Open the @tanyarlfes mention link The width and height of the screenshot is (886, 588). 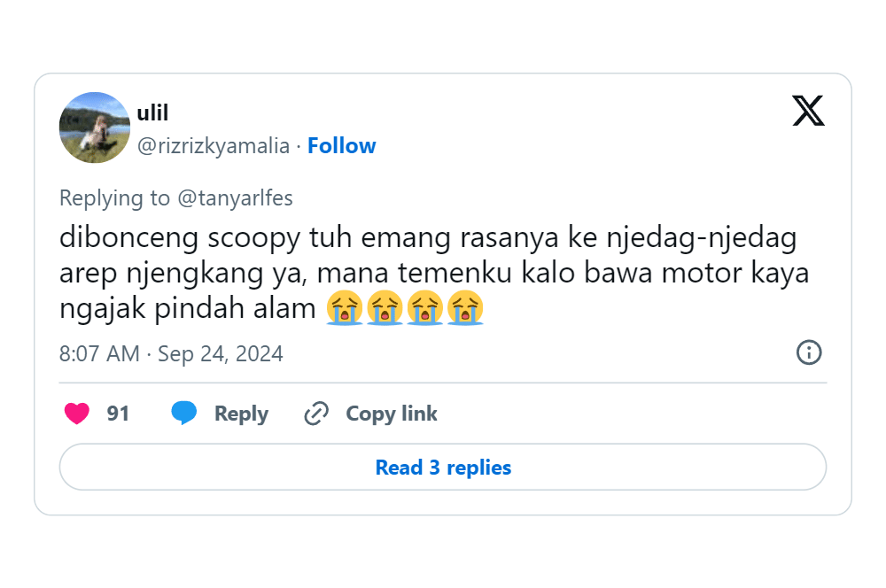point(235,198)
